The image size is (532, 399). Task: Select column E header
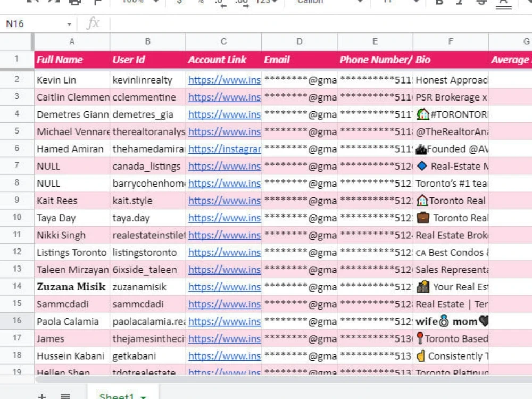click(375, 41)
